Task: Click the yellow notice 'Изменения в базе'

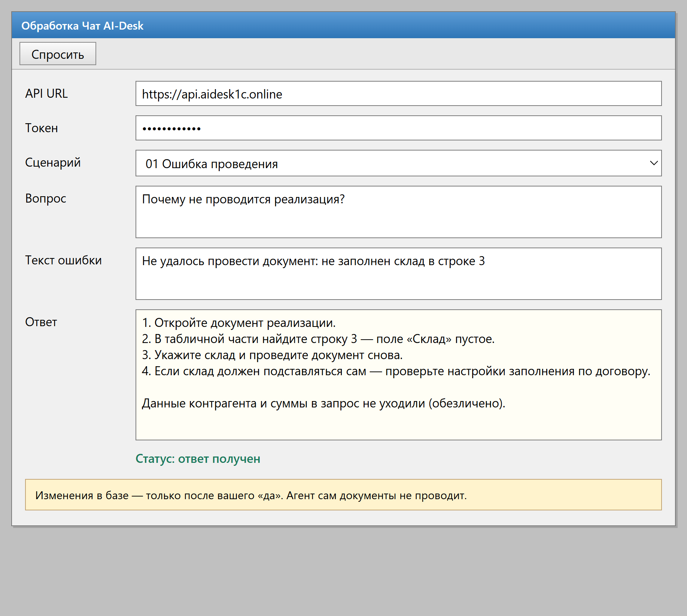Action: [x=343, y=495]
